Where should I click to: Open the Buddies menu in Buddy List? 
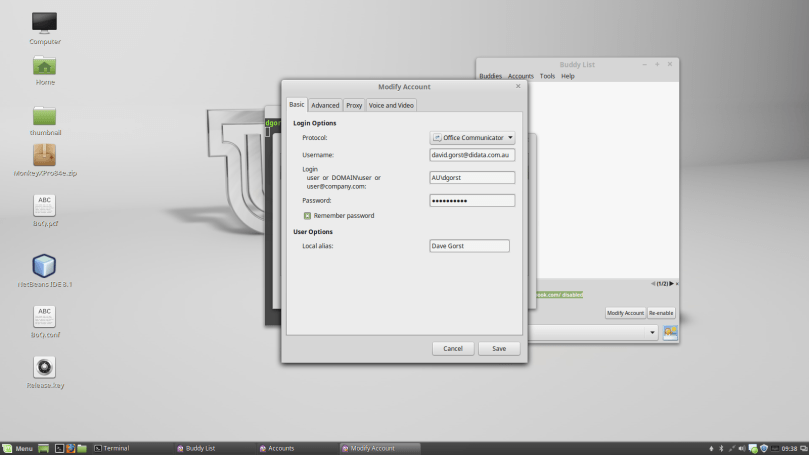pyautogui.click(x=490, y=76)
